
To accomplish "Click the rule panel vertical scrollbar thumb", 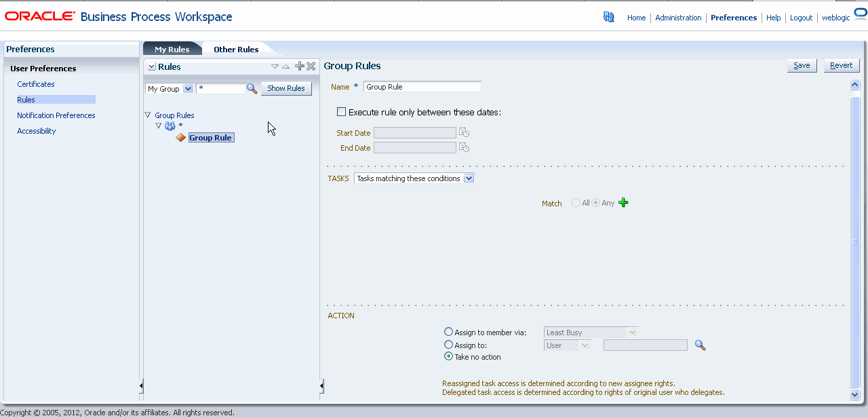I will pos(854,242).
